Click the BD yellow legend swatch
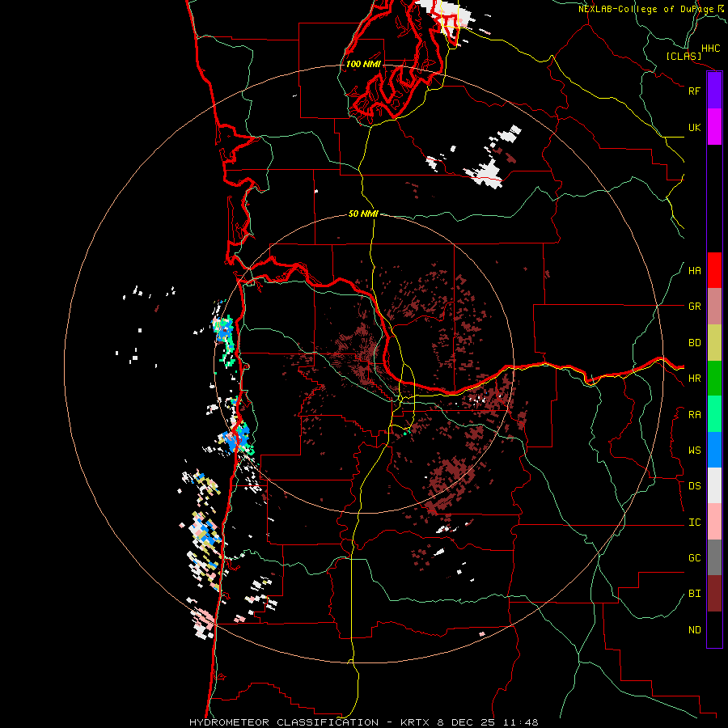728x728 pixels. coord(714,343)
